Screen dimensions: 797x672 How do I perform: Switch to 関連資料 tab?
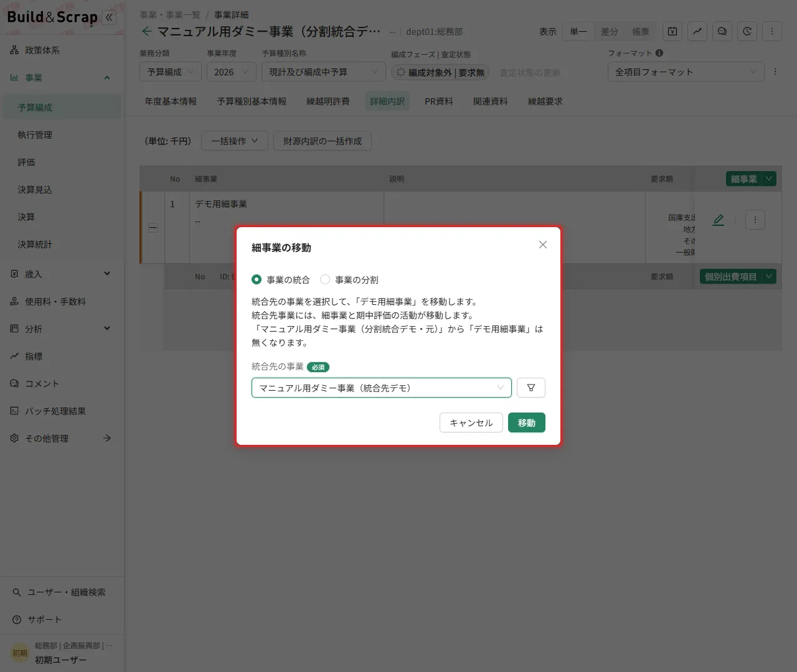tap(491, 101)
